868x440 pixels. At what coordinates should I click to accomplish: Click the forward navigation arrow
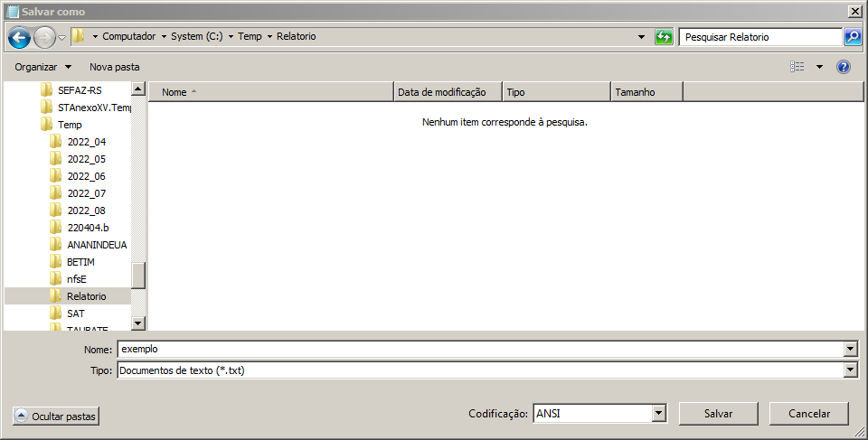44,38
